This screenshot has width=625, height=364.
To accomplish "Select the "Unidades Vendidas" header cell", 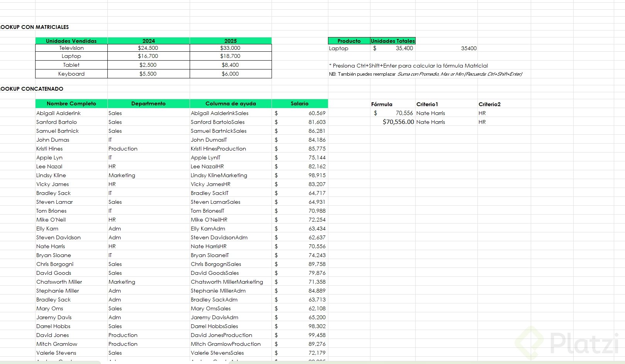I will pyautogui.click(x=71, y=41).
